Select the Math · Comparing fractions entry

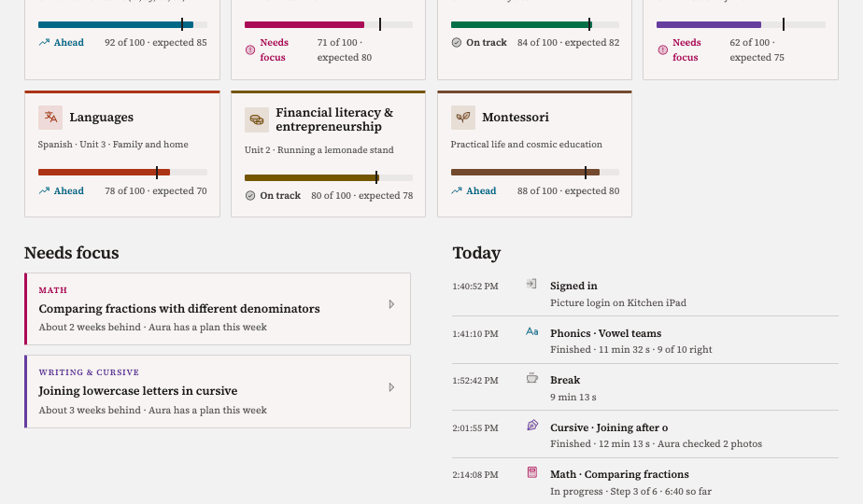645,482
